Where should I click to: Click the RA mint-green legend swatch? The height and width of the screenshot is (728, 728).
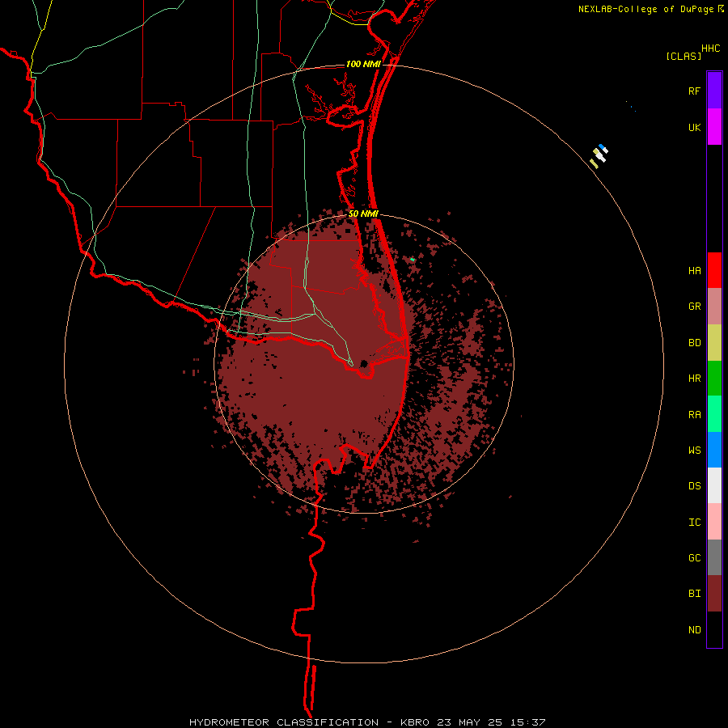[714, 414]
